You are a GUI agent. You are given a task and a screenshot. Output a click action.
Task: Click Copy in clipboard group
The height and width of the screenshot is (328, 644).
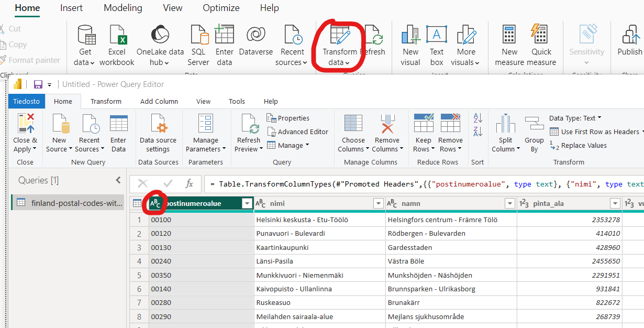[x=14, y=45]
